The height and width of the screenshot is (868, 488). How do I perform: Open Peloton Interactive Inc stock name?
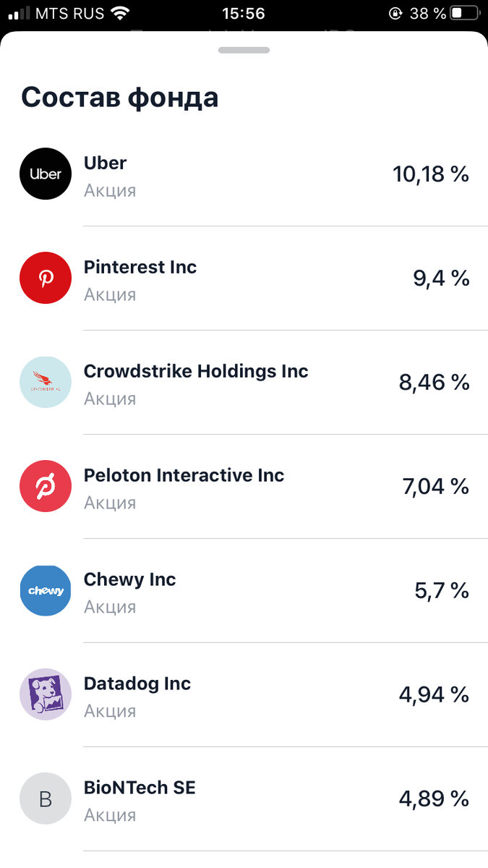(x=184, y=476)
